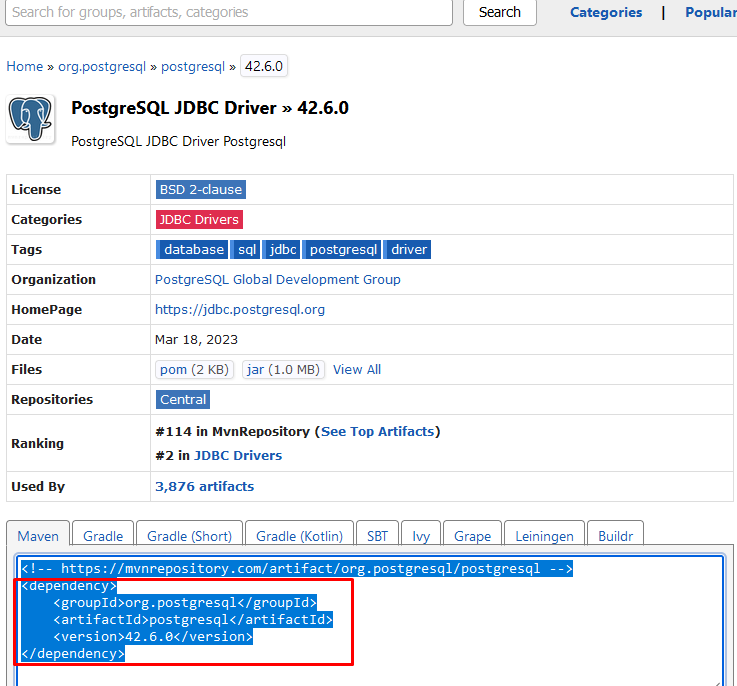Switch to the Grape tab

coord(472,536)
